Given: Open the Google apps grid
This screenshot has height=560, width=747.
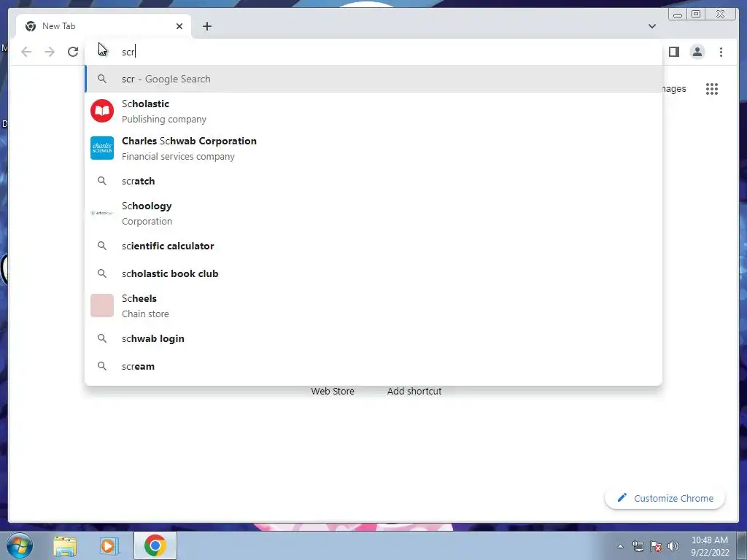Looking at the screenshot, I should tap(712, 88).
